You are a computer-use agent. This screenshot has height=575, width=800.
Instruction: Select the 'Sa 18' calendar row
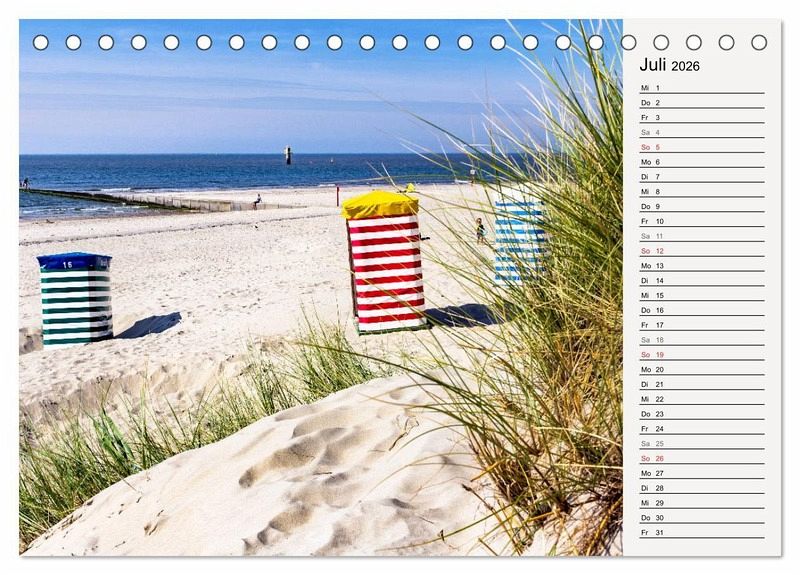(x=702, y=339)
